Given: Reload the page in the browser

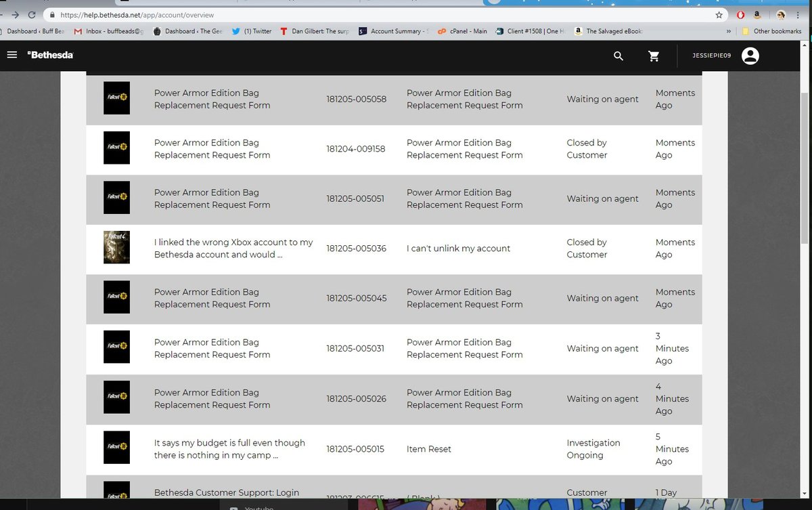Looking at the screenshot, I should pos(32,14).
